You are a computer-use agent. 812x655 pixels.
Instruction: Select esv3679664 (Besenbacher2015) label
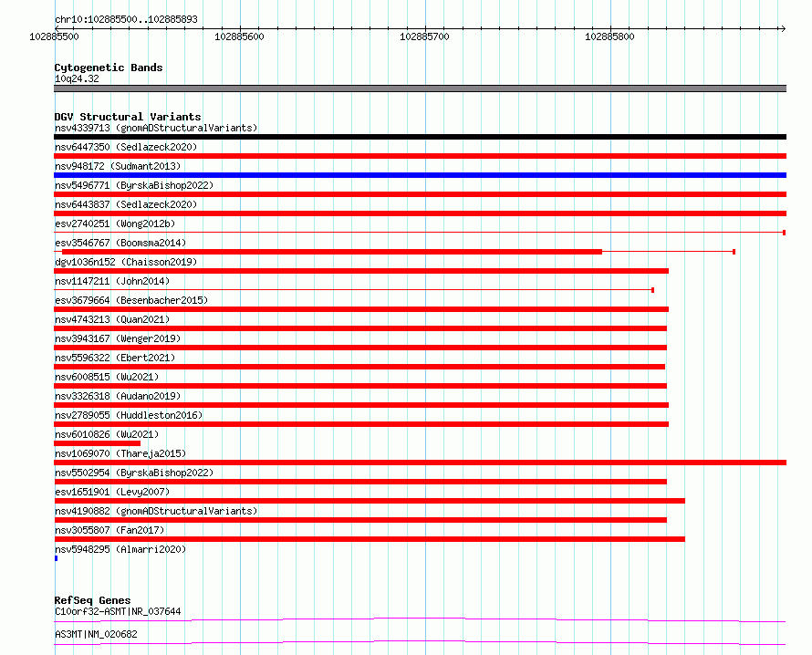131,300
